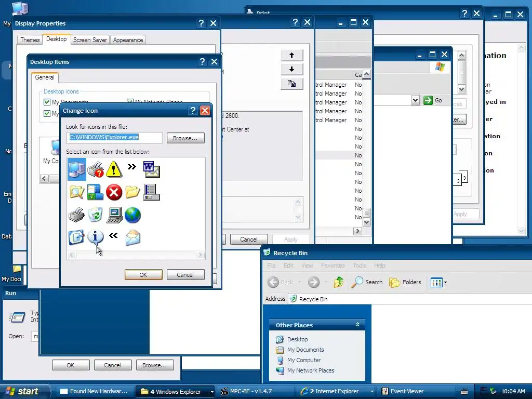Click the icon file path input field
Image resolution: width=532 pixels, height=399 pixels.
[114, 137]
